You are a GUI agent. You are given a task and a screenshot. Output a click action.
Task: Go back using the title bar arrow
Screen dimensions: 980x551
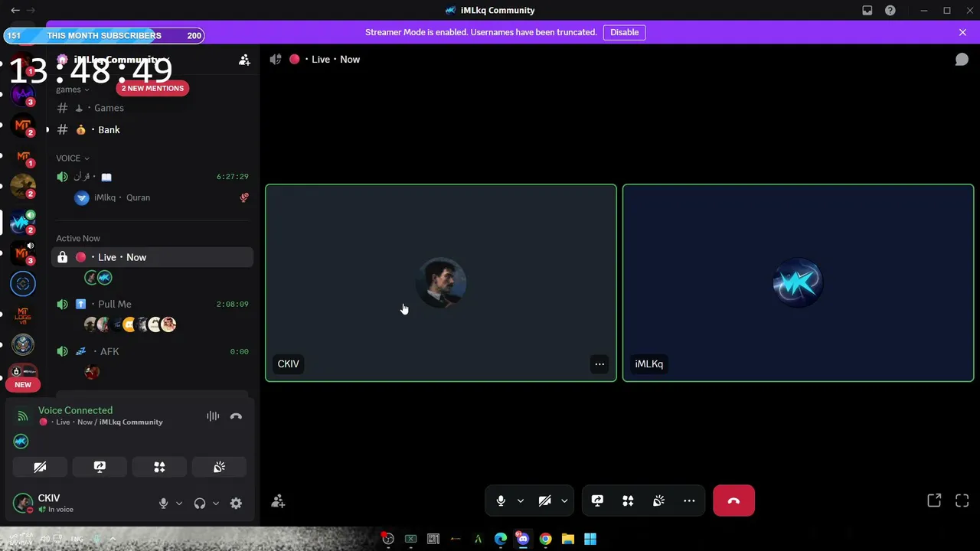pos(15,10)
